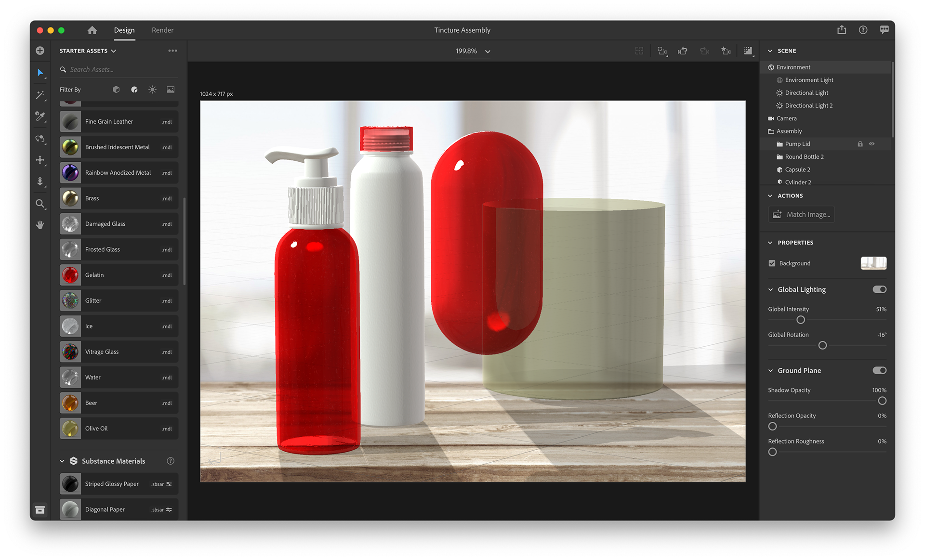Image resolution: width=925 pixels, height=560 pixels.
Task: Select the Hand pan tool
Action: point(40,225)
